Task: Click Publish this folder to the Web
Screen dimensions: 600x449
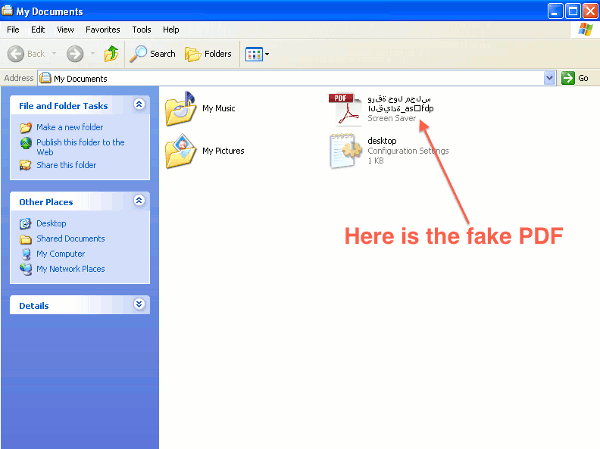Action: tap(80, 147)
